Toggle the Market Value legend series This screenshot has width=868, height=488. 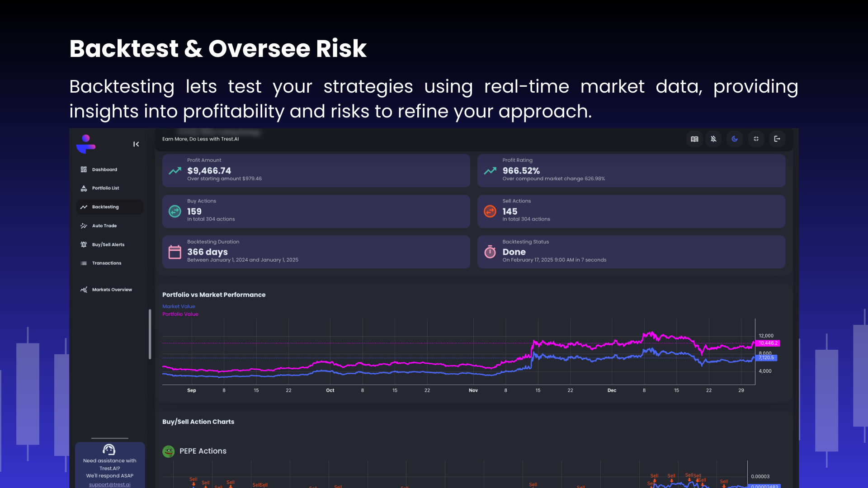coord(179,306)
